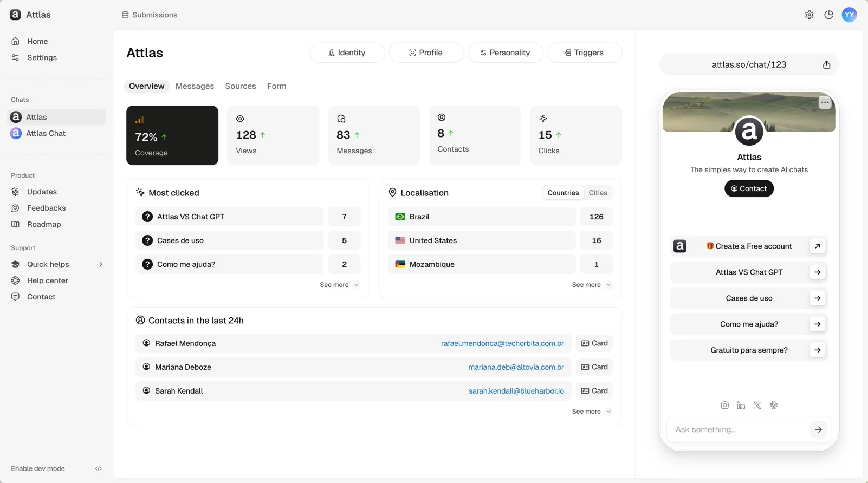Screen dimensions: 868x483
Task: Expand See more under Most clicked
Action: [339, 285]
